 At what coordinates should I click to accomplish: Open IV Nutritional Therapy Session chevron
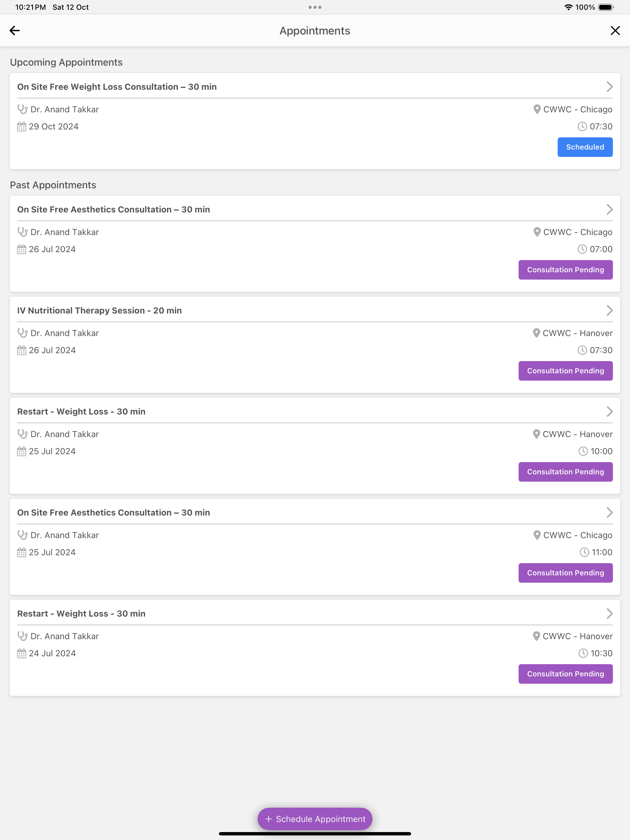609,310
